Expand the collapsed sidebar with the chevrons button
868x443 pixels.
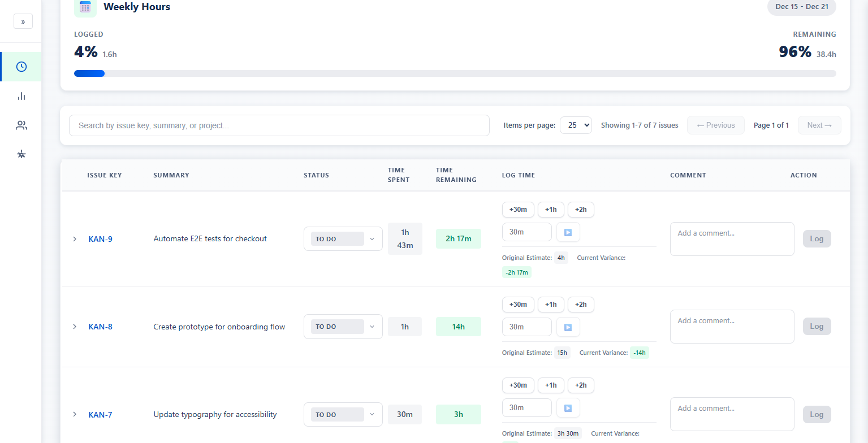[23, 21]
